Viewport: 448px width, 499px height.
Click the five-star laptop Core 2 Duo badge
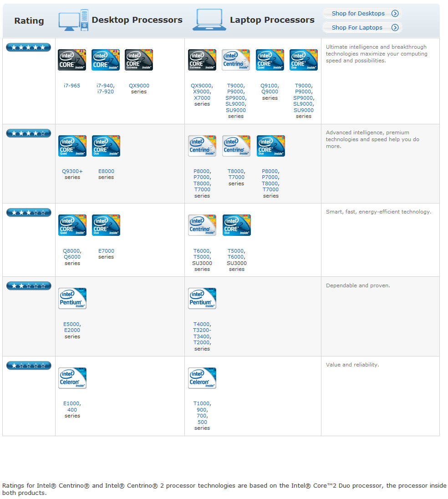tap(304, 60)
